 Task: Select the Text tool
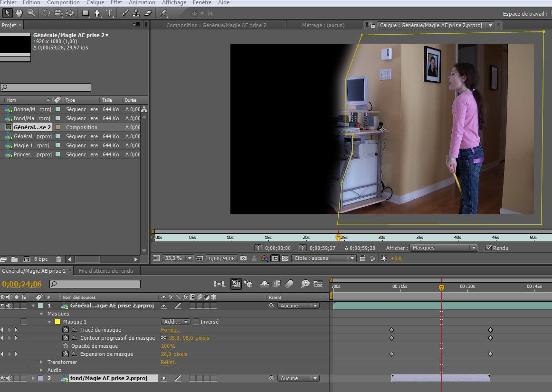point(109,13)
